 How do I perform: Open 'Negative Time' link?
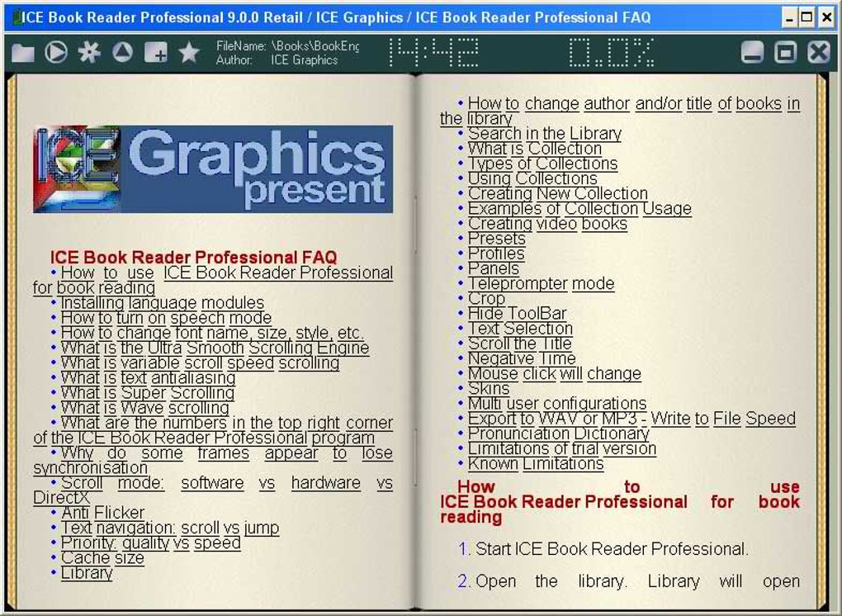point(522,358)
